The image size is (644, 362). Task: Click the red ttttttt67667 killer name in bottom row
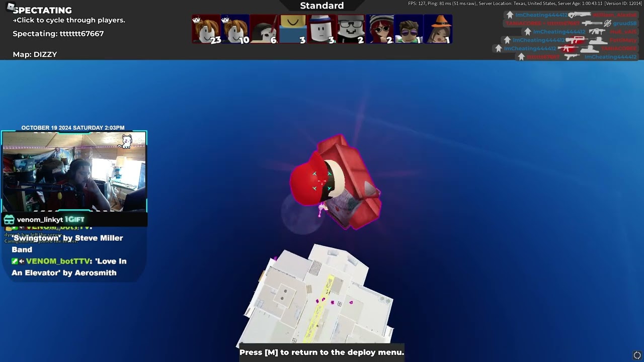(x=543, y=57)
